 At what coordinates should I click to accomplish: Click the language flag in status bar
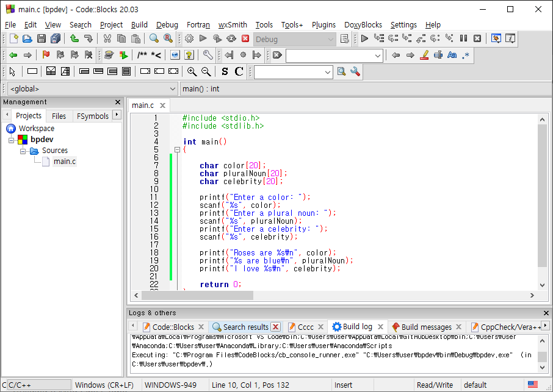[x=533, y=384]
